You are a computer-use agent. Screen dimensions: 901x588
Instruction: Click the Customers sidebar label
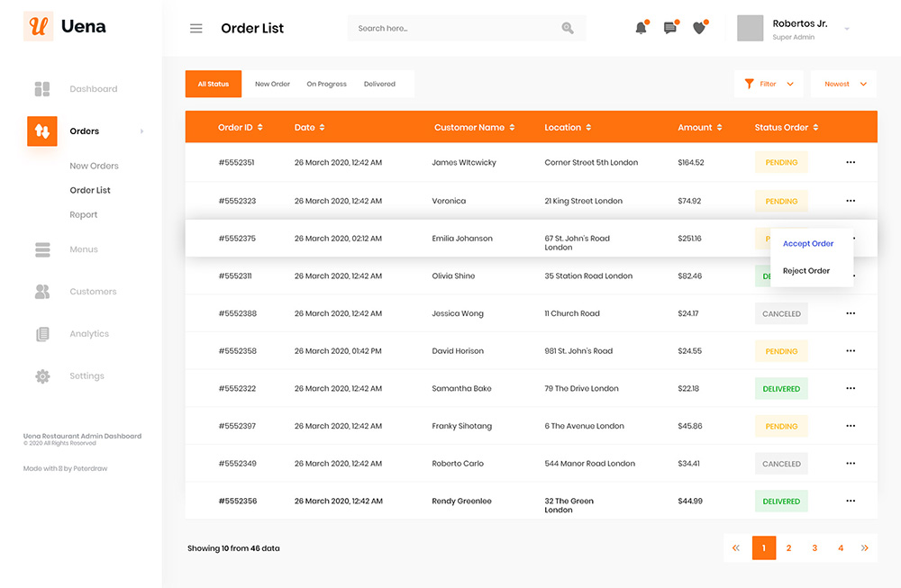pyautogui.click(x=93, y=292)
